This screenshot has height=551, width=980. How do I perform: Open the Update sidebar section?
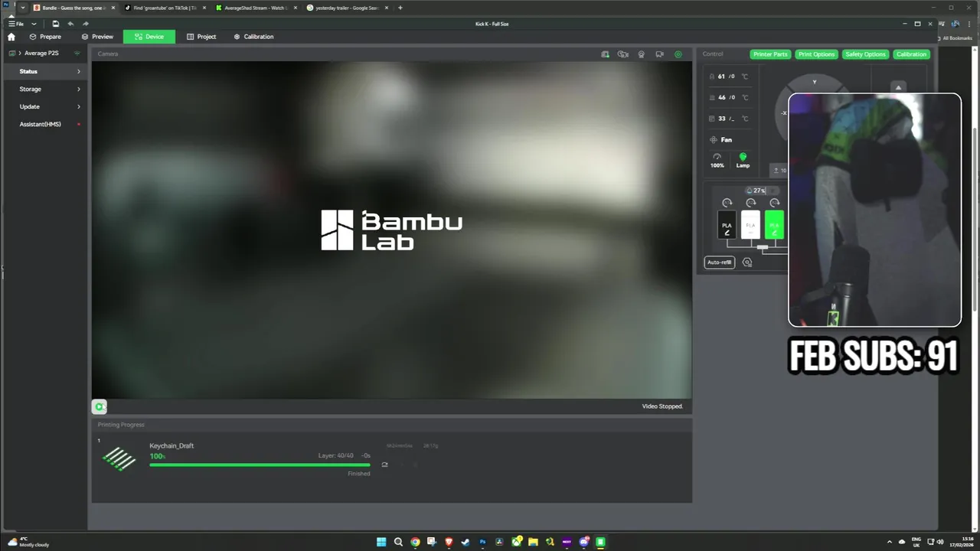45,106
